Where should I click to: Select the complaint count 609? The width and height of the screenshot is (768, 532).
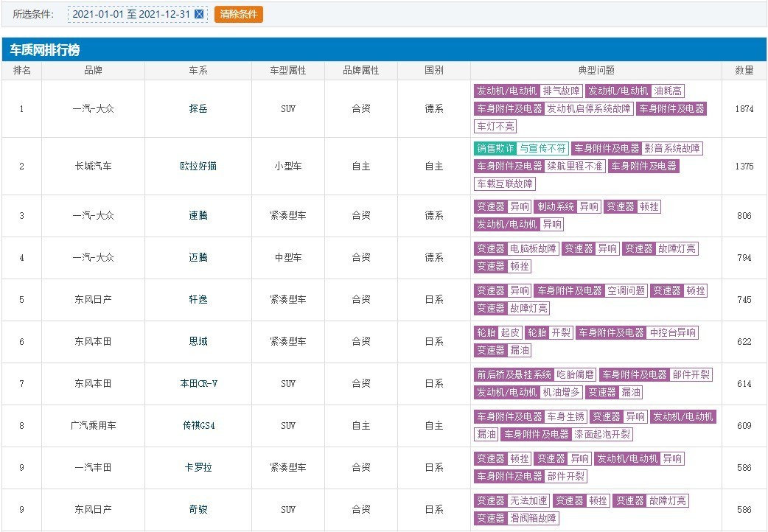click(744, 426)
